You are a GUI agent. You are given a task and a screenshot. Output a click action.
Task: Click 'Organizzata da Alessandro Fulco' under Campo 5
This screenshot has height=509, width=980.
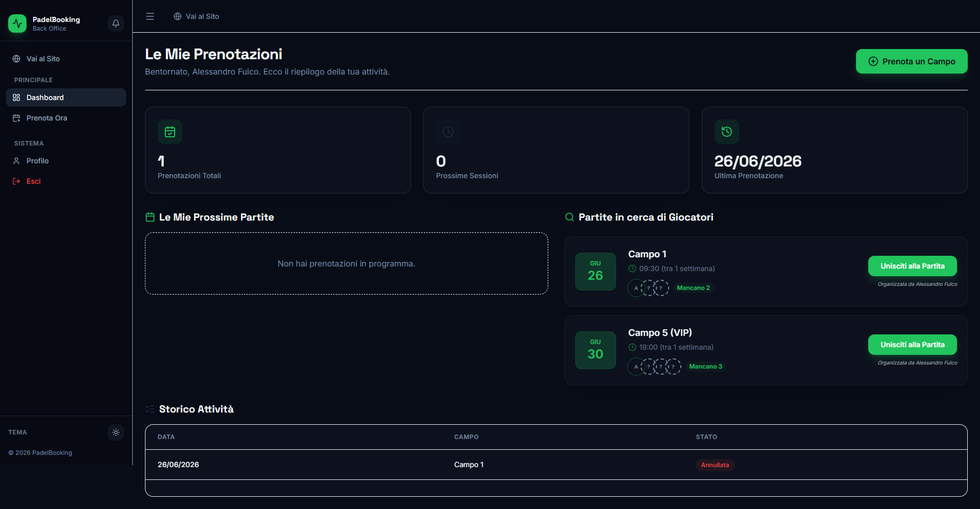917,363
